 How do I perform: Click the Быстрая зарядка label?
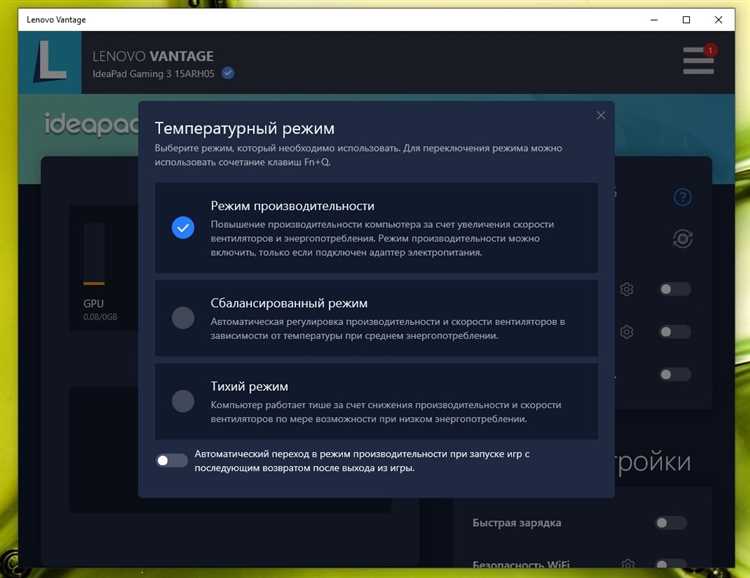coord(517,523)
